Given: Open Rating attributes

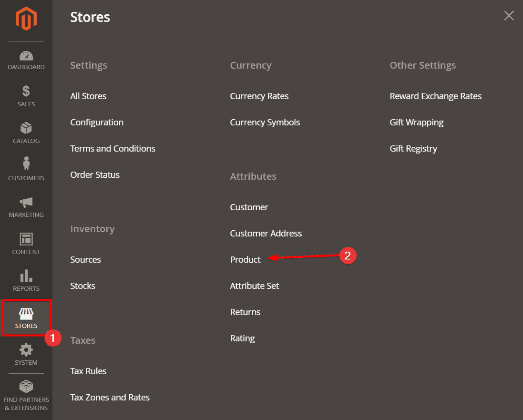Looking at the screenshot, I should point(242,338).
